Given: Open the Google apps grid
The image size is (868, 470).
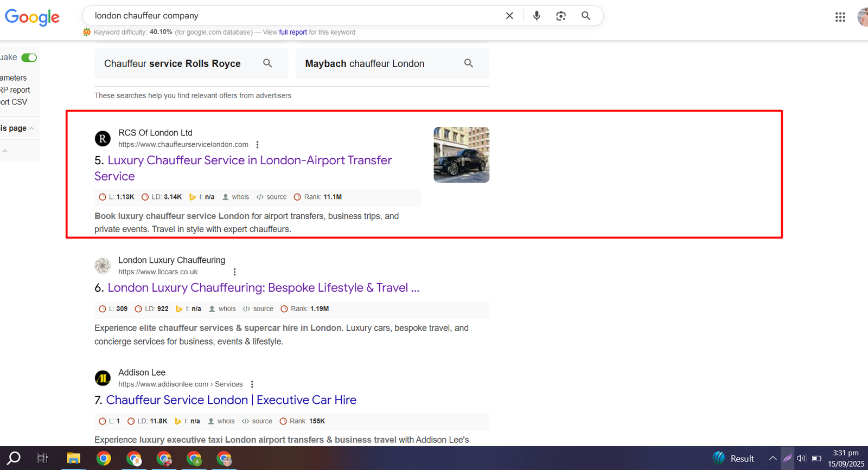Looking at the screenshot, I should (x=840, y=17).
